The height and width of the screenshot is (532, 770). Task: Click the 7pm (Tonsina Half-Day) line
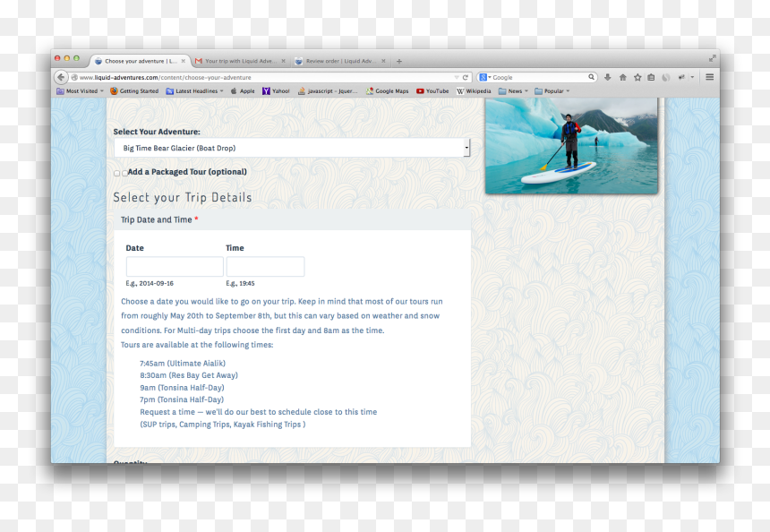pos(182,399)
